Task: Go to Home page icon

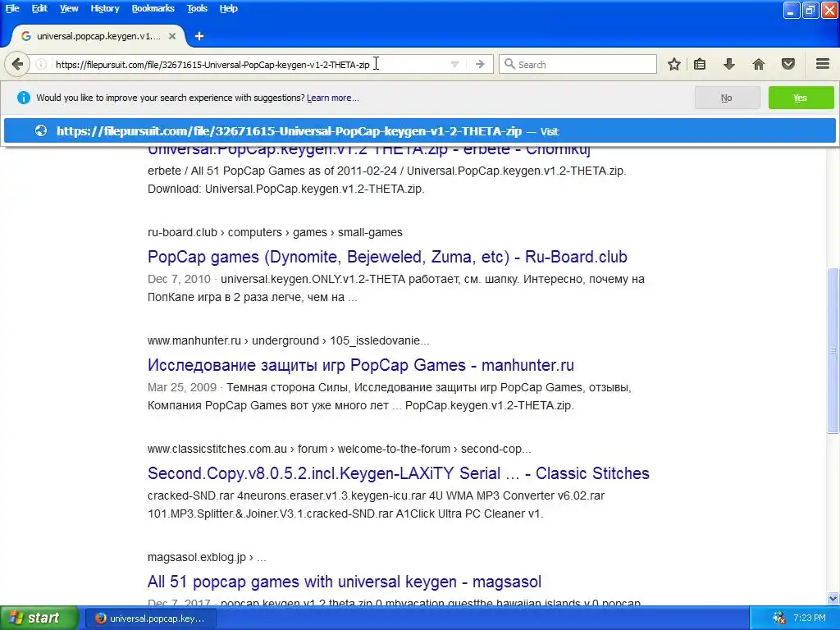Action: [x=759, y=64]
